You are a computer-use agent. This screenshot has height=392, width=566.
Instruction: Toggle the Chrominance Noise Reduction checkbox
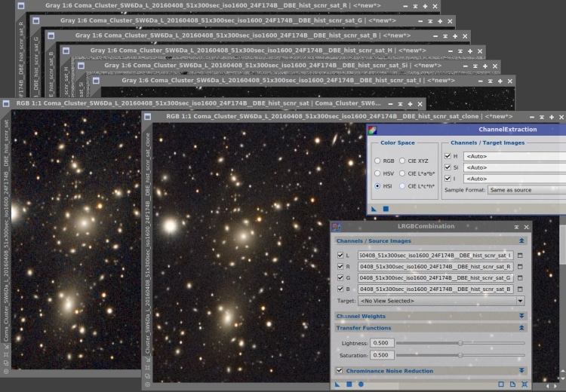tap(340, 370)
